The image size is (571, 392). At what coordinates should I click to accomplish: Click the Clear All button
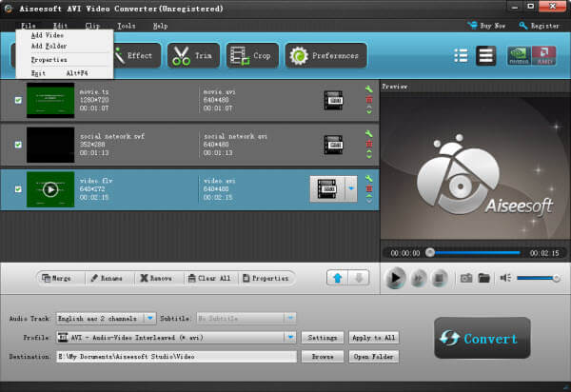tap(209, 279)
